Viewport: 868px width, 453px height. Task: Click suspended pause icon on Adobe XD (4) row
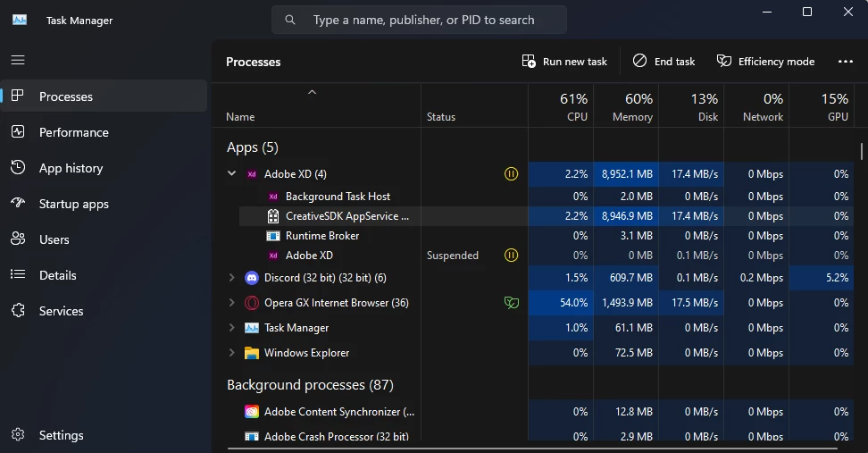[x=511, y=174]
